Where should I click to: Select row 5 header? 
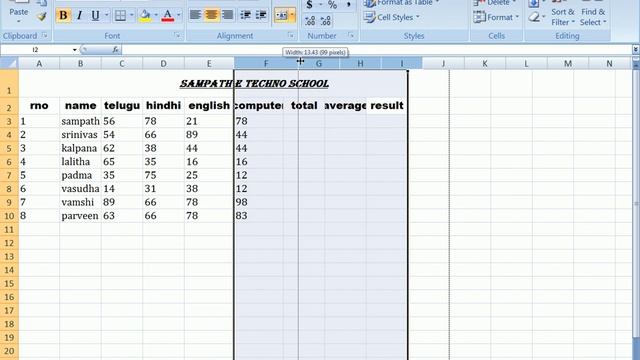point(9,148)
